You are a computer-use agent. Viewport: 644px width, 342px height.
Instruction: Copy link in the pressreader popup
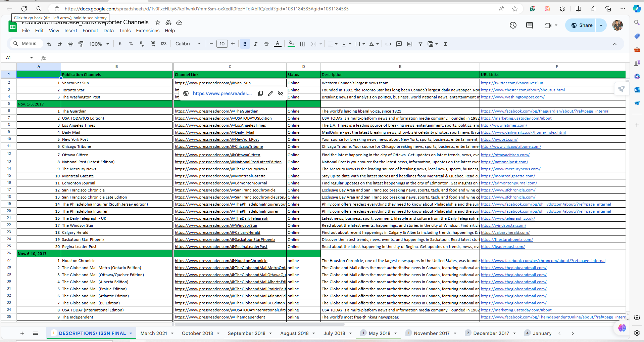pos(260,93)
